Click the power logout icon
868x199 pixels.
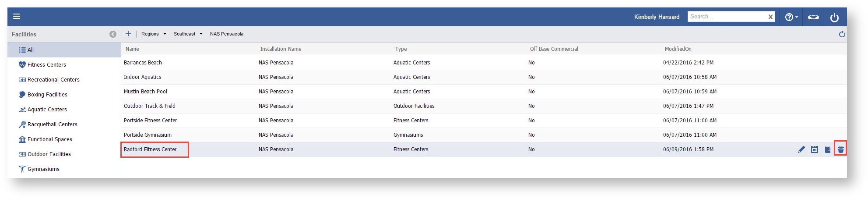[x=834, y=17]
